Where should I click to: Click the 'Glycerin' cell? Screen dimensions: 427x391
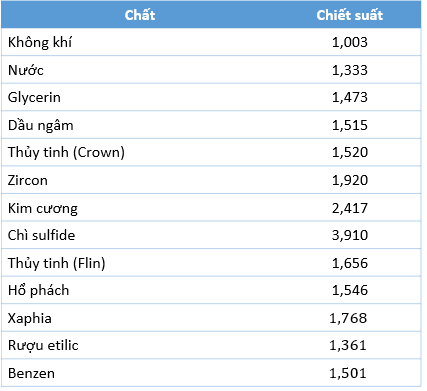(x=34, y=98)
